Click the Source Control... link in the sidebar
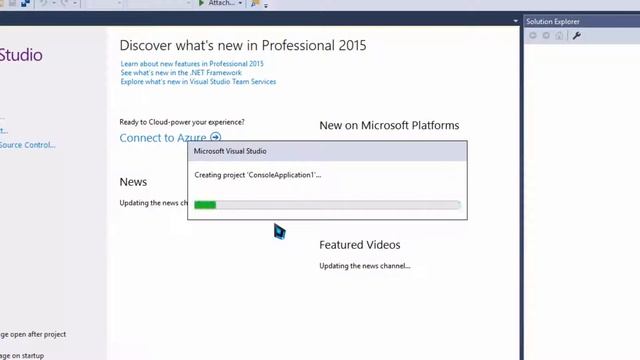 pos(27,145)
